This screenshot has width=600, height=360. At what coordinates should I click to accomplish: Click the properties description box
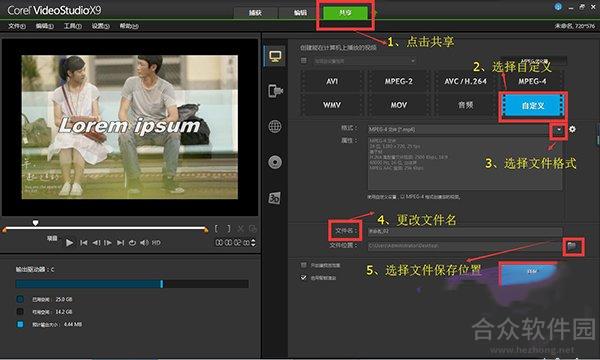(x=465, y=164)
